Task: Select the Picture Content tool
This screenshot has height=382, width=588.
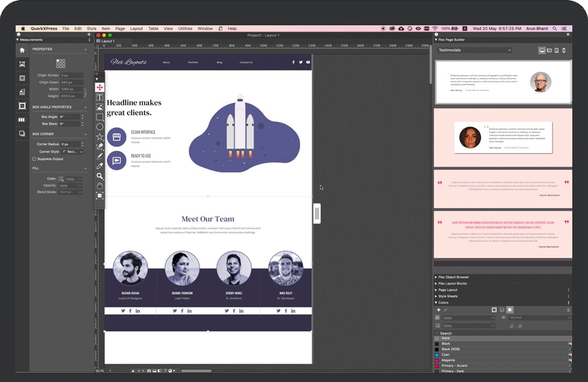Action: (100, 107)
